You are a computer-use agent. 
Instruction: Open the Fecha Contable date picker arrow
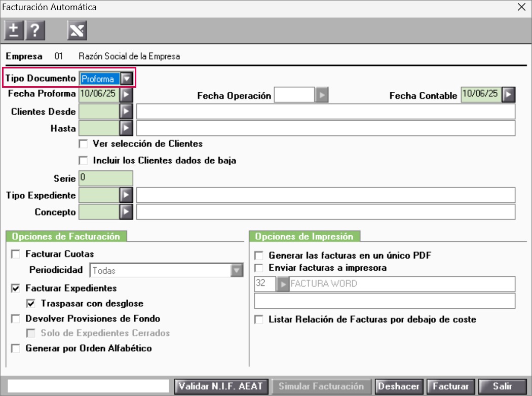click(x=509, y=95)
